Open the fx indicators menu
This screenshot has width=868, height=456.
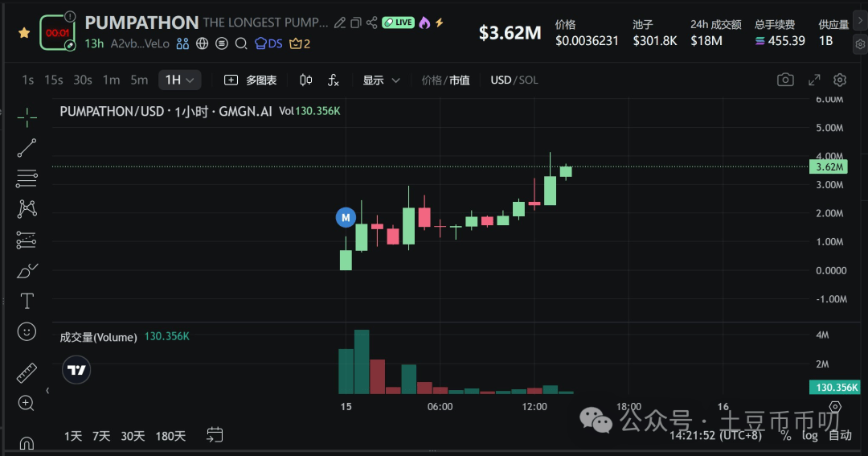(333, 80)
